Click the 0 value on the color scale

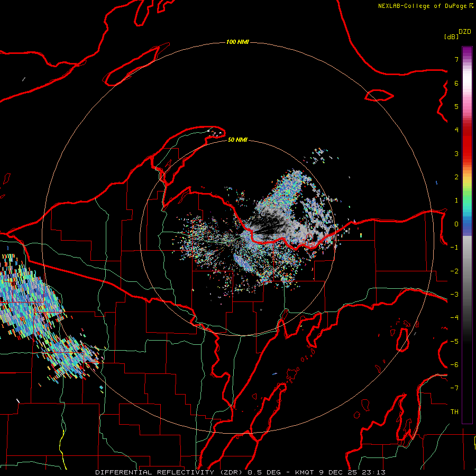456,224
